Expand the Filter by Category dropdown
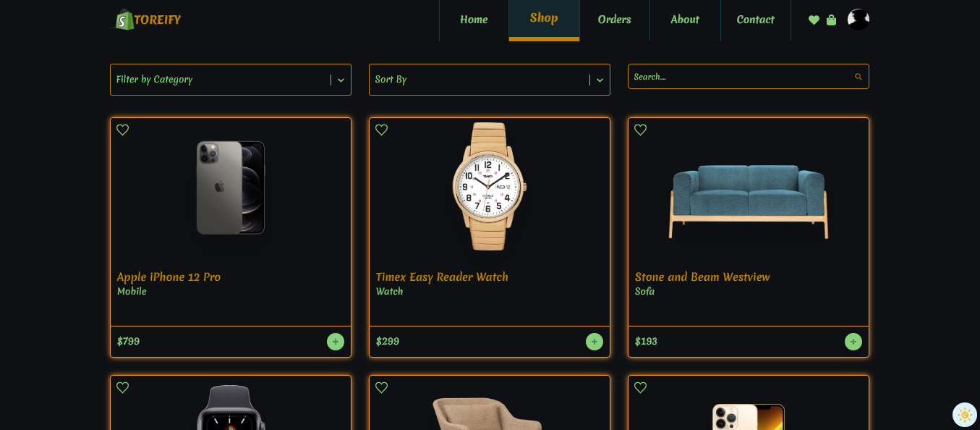Image resolution: width=980 pixels, height=430 pixels. tap(231, 80)
